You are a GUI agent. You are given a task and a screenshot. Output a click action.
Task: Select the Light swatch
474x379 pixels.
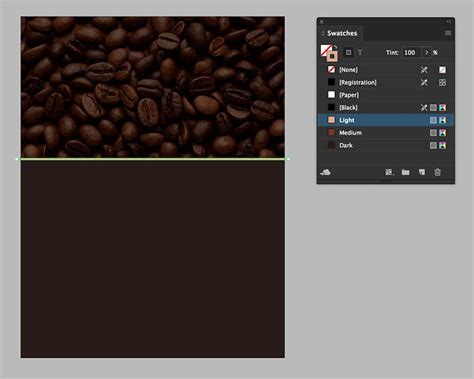coord(386,120)
